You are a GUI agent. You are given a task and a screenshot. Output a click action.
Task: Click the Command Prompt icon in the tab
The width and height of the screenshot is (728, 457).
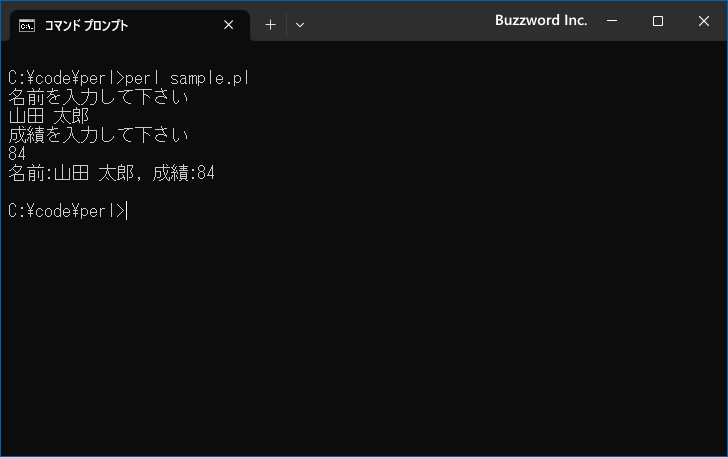27,26
